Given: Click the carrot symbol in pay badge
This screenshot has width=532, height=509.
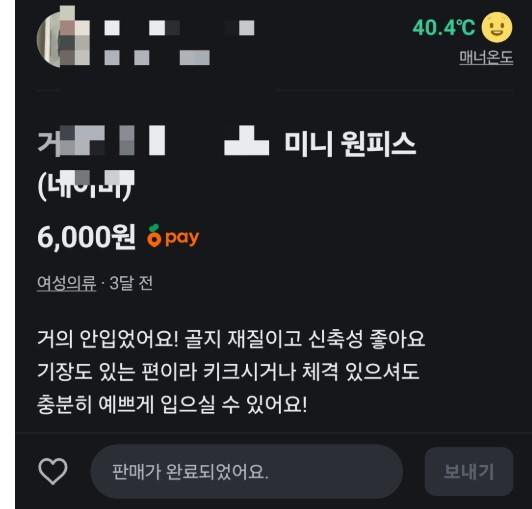Looking at the screenshot, I should pyautogui.click(x=154, y=235).
